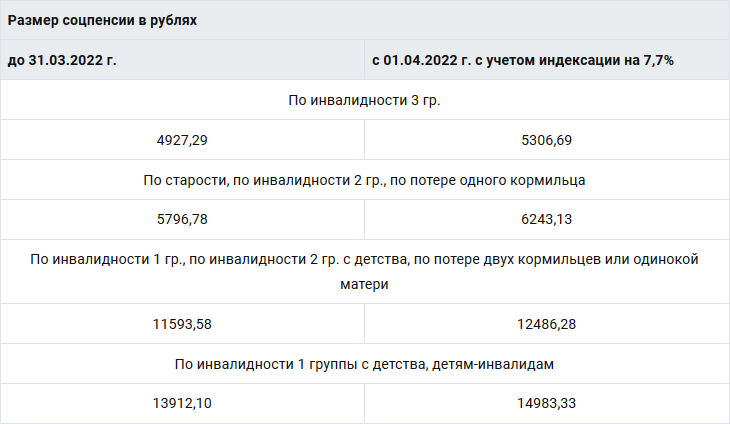Viewport: 730px width, 424px height.
Task: Click the 6243,13 indexed amount cell
Action: 546,219
